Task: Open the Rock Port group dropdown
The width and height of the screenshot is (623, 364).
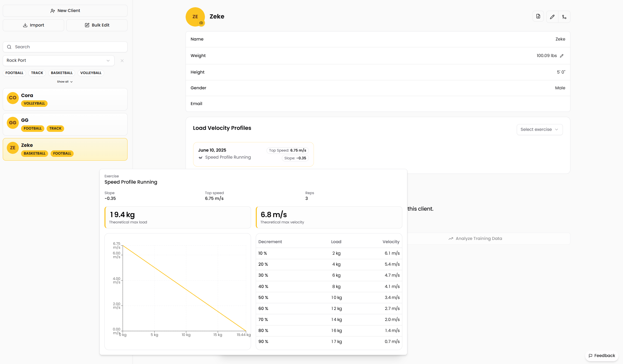Action: [x=58, y=61]
